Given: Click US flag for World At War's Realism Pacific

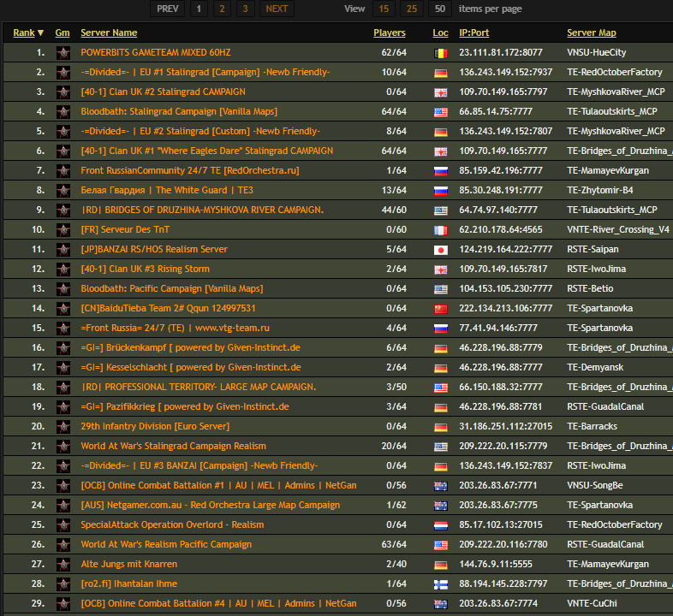Looking at the screenshot, I should pyautogui.click(x=440, y=545).
